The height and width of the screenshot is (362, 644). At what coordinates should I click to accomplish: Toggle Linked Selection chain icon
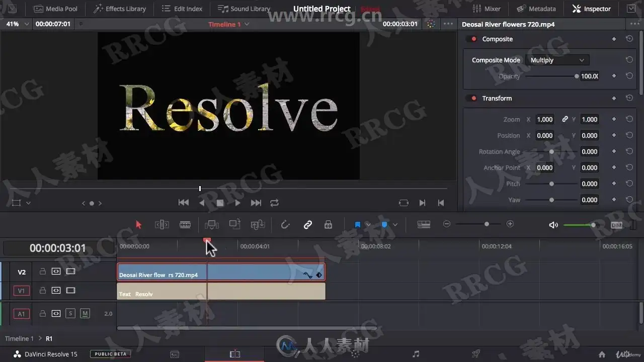coord(308,225)
